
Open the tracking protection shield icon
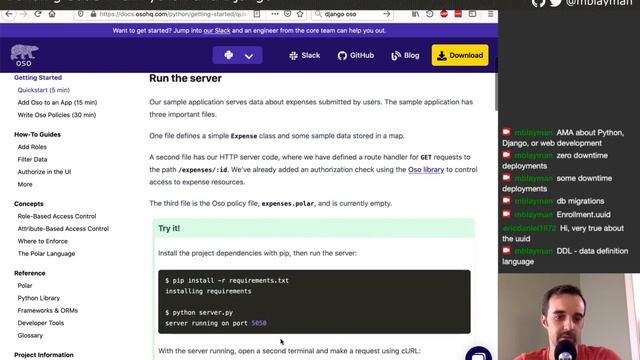(x=81, y=14)
